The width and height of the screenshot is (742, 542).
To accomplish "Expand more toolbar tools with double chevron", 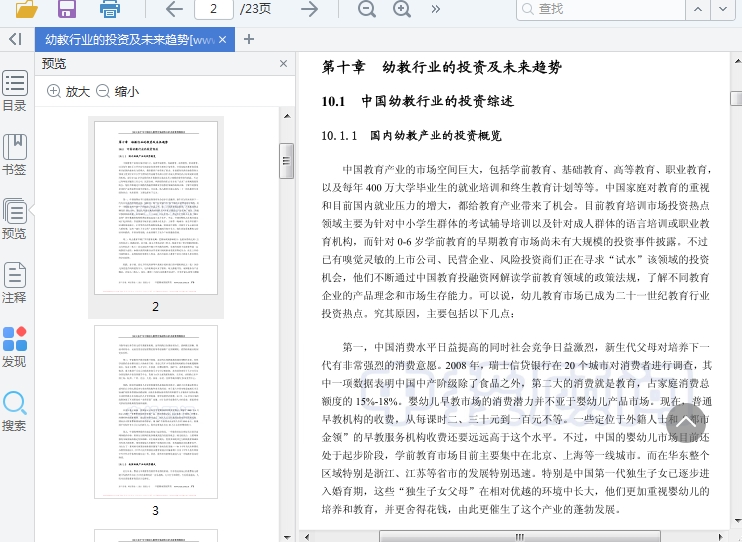I will click(x=436, y=9).
